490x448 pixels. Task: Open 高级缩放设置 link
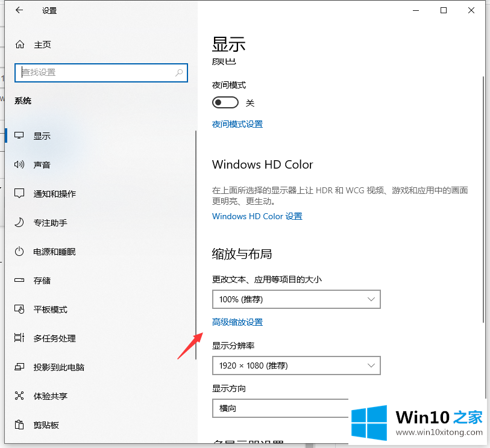point(237,322)
